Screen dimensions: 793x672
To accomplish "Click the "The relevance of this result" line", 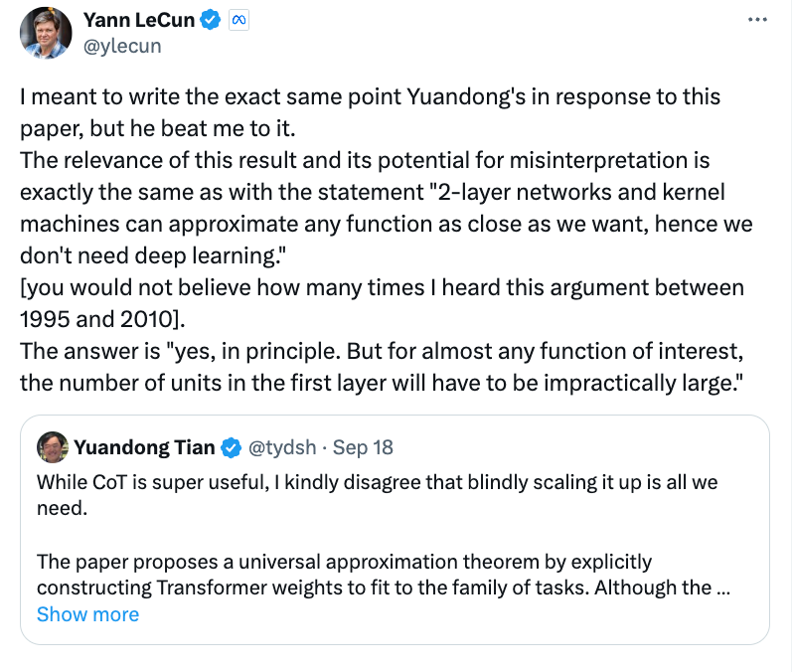I will [365, 161].
